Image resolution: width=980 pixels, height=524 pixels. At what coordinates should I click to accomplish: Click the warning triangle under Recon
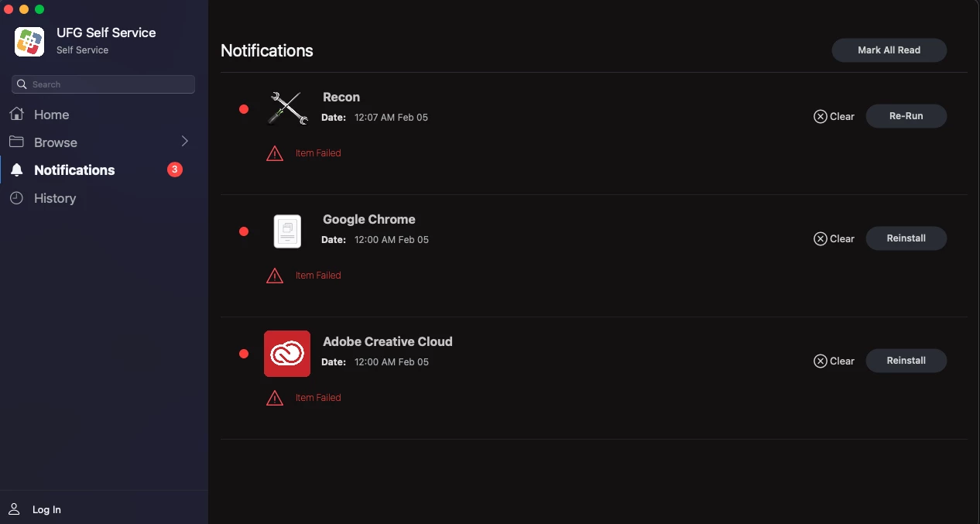(x=275, y=153)
